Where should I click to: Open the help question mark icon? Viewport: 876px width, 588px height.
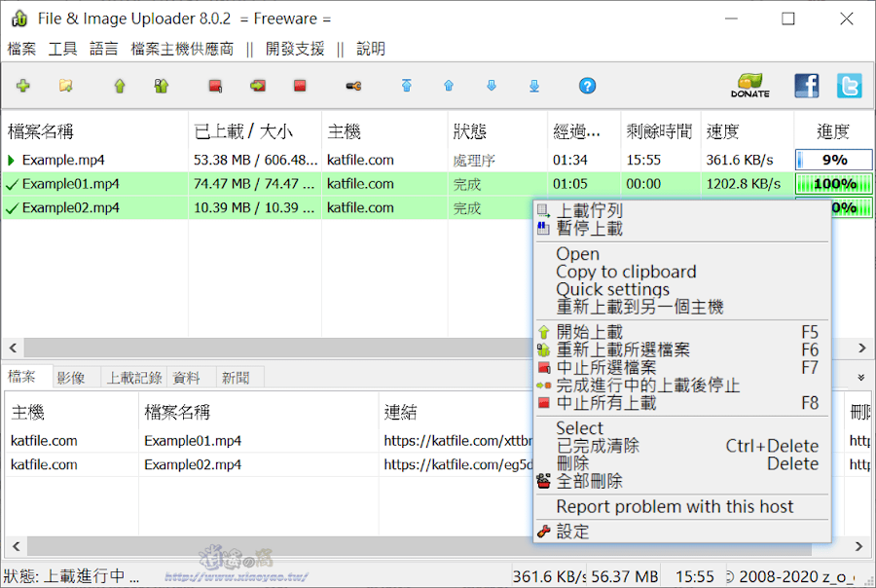pos(587,87)
